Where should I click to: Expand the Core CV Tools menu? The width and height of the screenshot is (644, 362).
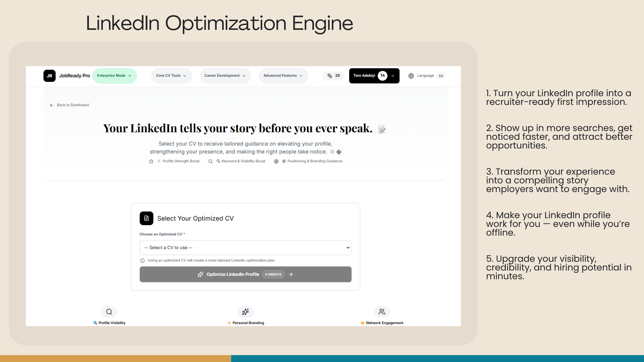(171, 76)
